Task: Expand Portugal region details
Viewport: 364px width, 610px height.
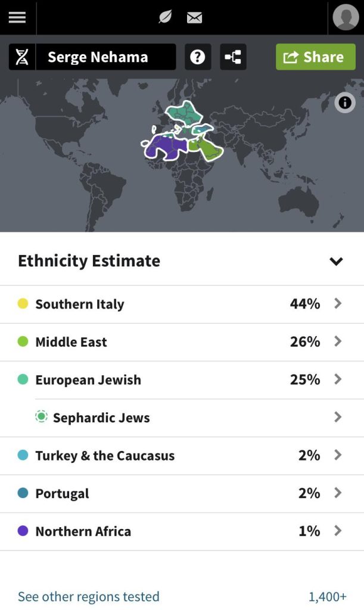Action: click(338, 493)
